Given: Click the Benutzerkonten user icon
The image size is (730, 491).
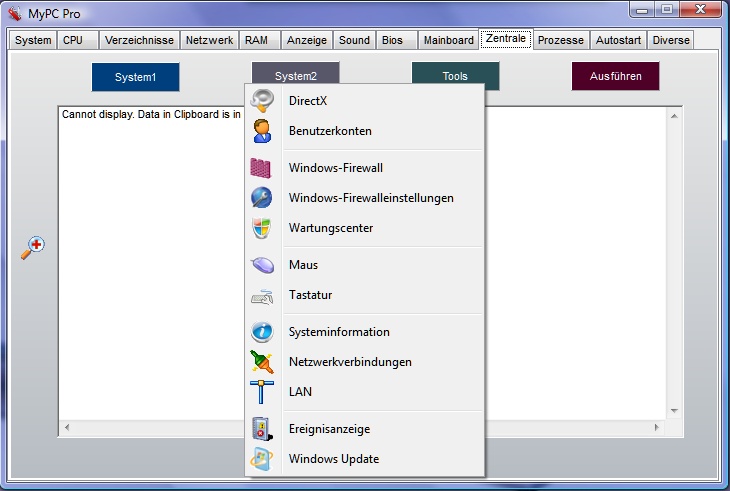Looking at the screenshot, I should click(x=262, y=131).
